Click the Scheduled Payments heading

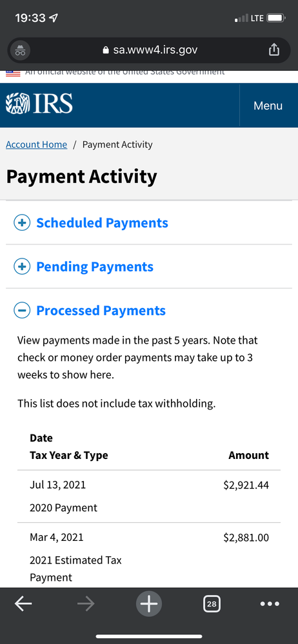tap(103, 223)
